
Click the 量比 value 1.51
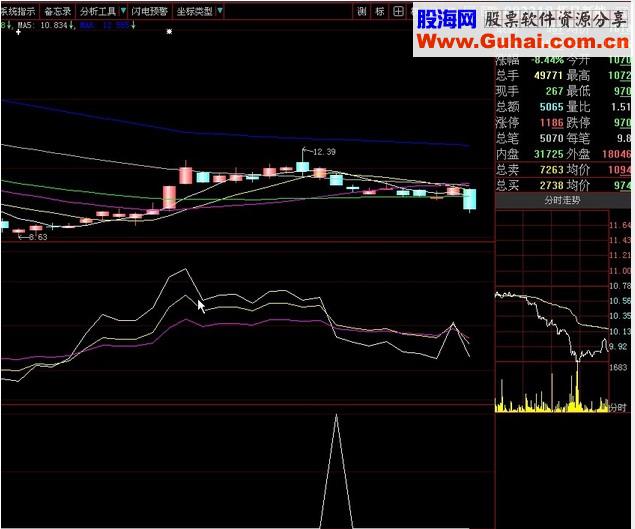620,107
